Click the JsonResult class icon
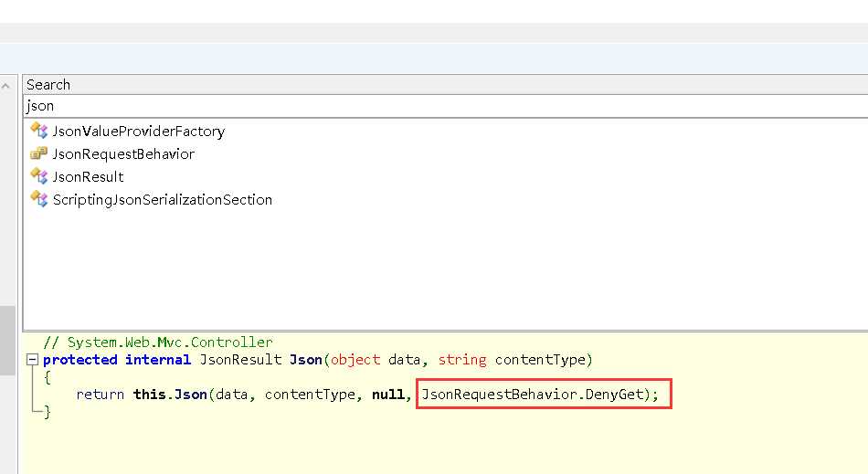The width and height of the screenshot is (868, 474). click(x=38, y=176)
